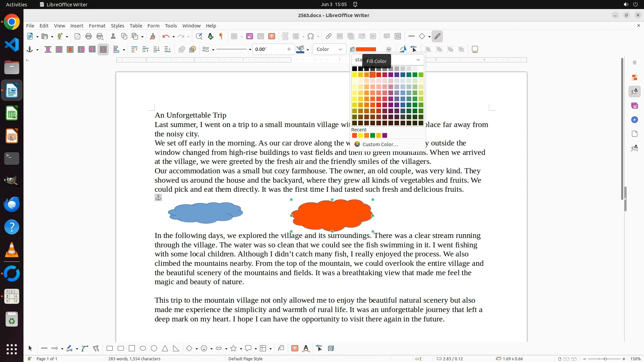Expand the color palette name dropdown
Screen dimensions: 644x362
pos(418,60)
